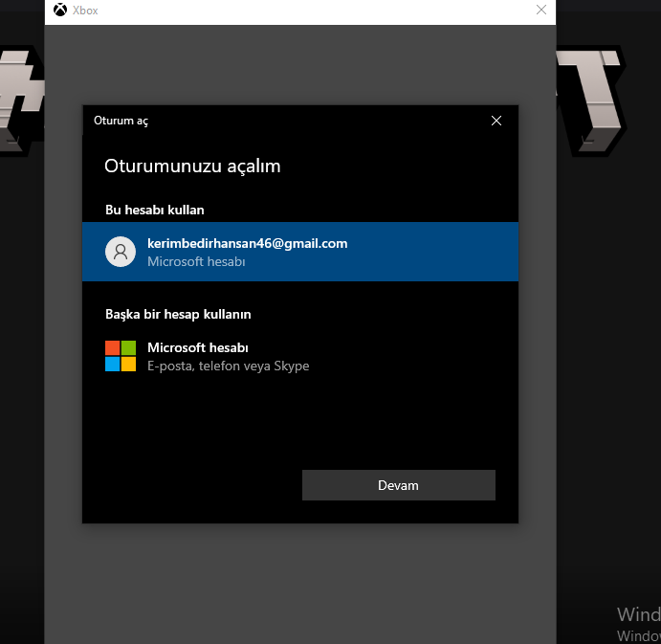Click the four-color Microsoft logo

point(121,356)
